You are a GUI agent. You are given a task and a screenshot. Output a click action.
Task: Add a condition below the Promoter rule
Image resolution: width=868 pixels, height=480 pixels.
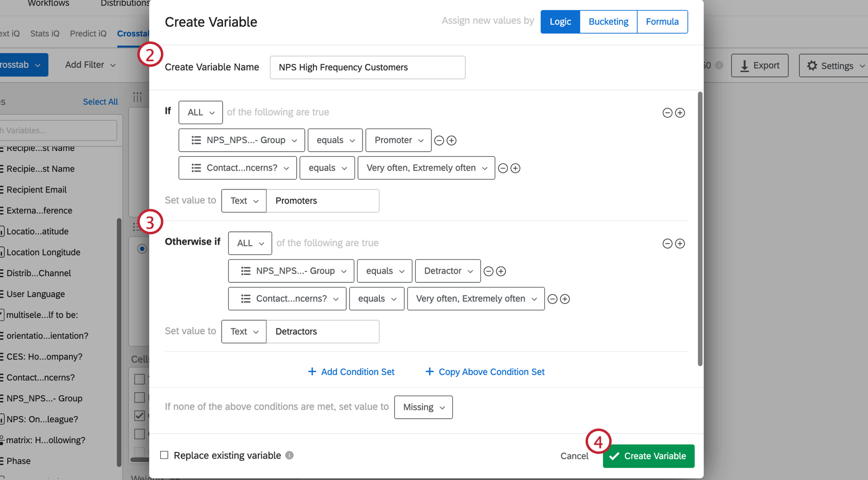(452, 140)
